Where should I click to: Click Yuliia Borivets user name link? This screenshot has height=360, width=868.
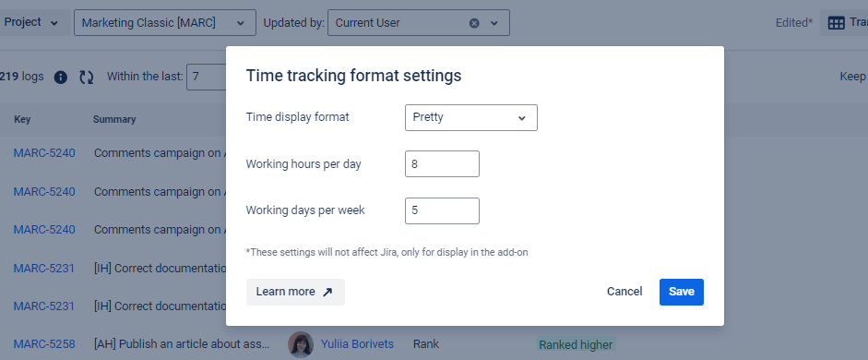(x=357, y=344)
